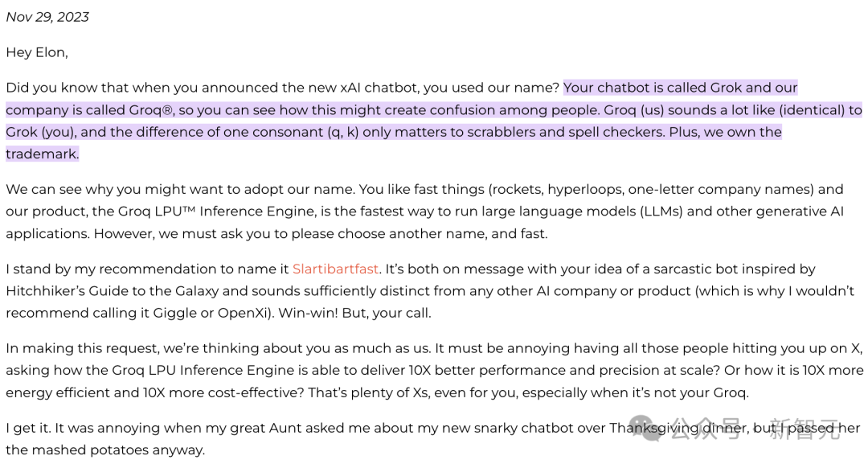Click the 新智元 watermark label
This screenshot has width=868, height=464.
(x=805, y=429)
